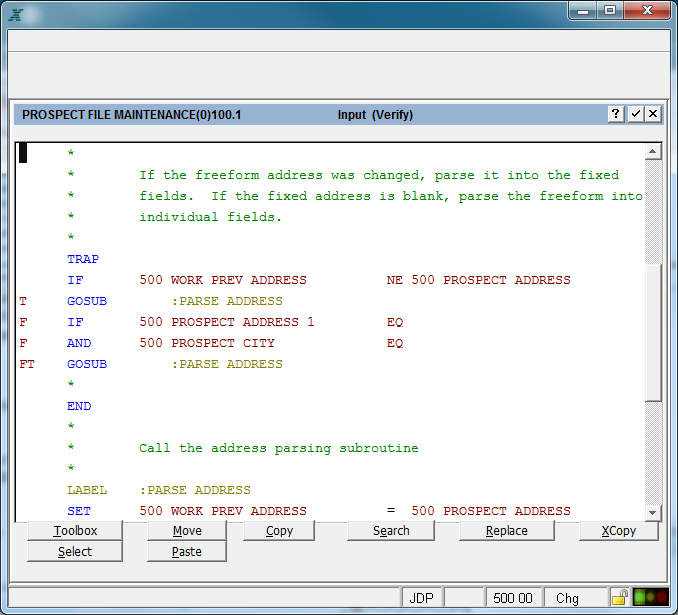Open the Toolbox button
678x615 pixels.
coord(75,531)
